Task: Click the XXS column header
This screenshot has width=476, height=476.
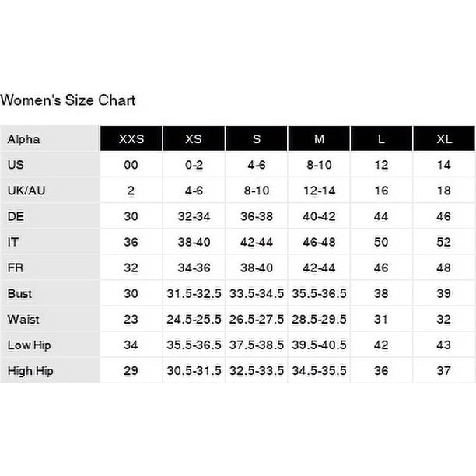Action: (x=131, y=138)
